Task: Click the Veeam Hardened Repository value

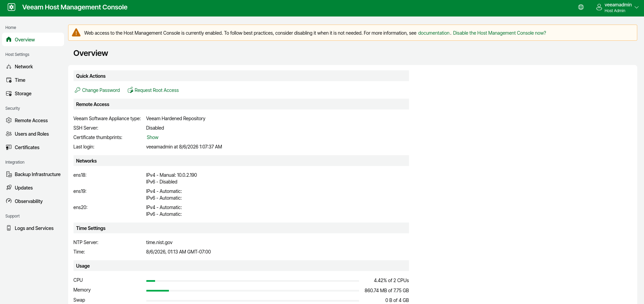Action: [x=176, y=119]
